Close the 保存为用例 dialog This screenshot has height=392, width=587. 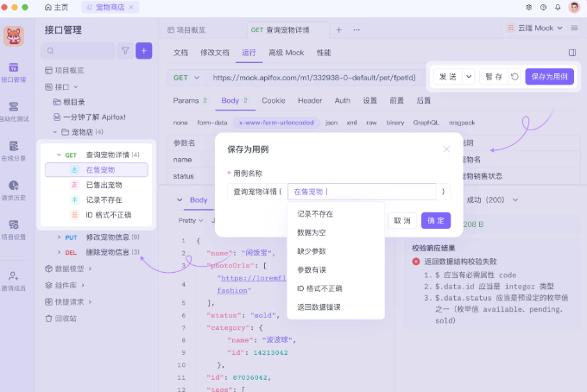pyautogui.click(x=446, y=149)
